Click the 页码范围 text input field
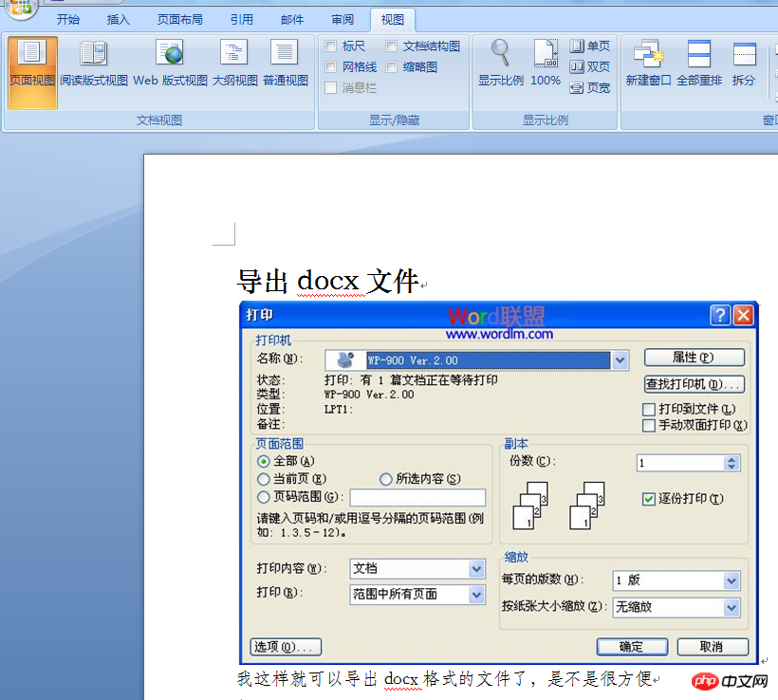Viewport: 778px width, 700px height. click(x=417, y=497)
